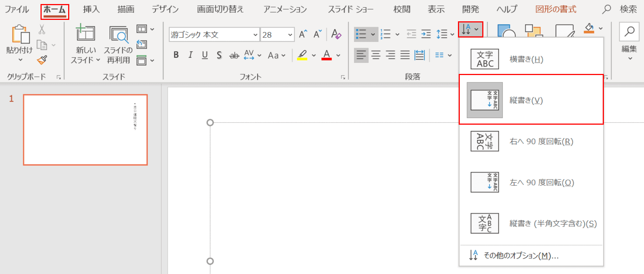Increase list indent level
This screenshot has width=644, height=274.
[426, 34]
